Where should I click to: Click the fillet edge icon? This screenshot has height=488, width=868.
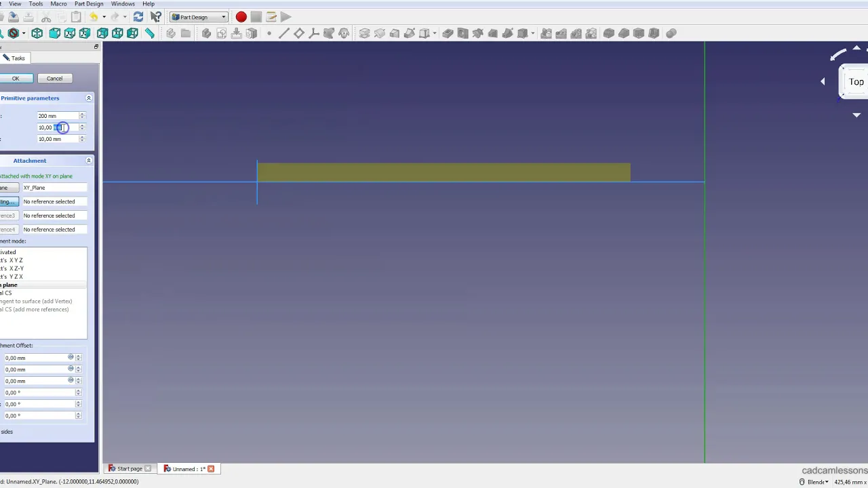click(609, 33)
